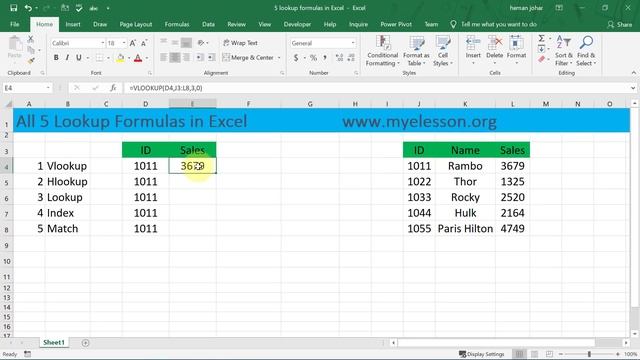This screenshot has width=640, height=360.
Task: Open the font size dropdown
Action: tap(124, 43)
